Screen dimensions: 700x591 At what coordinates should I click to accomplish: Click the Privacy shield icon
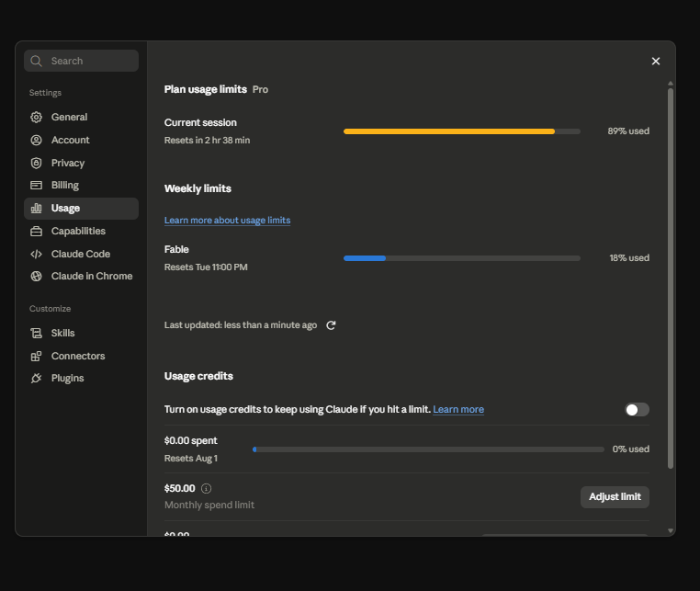36,163
